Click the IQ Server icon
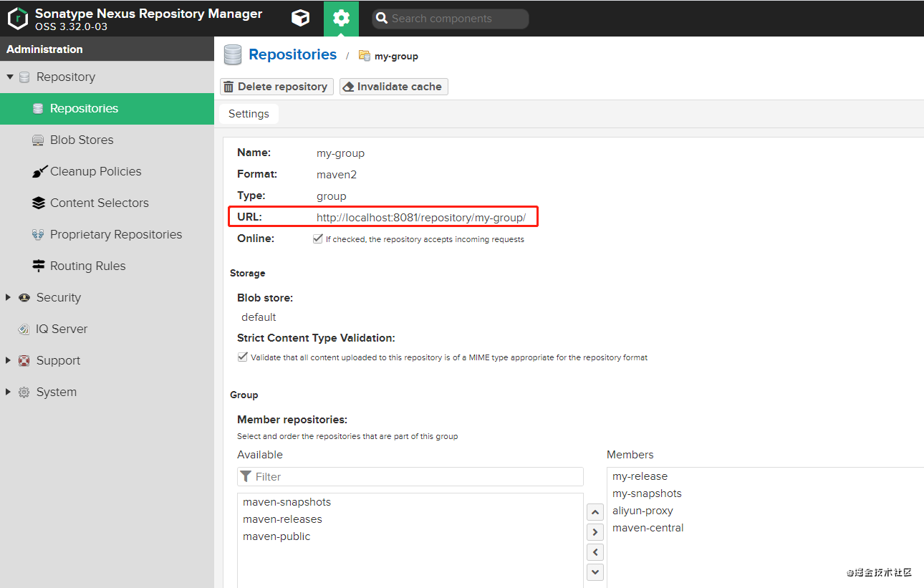Viewport: 924px width, 588px height. (24, 329)
